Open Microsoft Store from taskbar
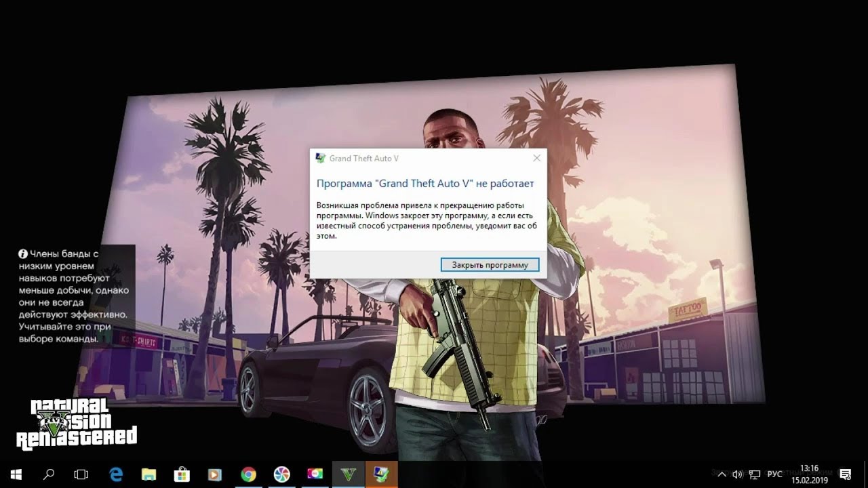The height and width of the screenshot is (488, 868). coord(182,474)
